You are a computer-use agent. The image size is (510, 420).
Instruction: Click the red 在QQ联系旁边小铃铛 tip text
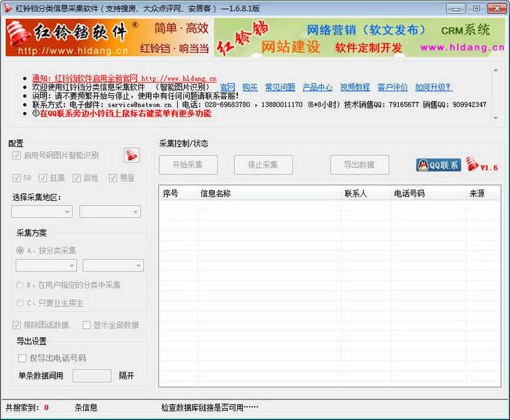click(x=125, y=113)
